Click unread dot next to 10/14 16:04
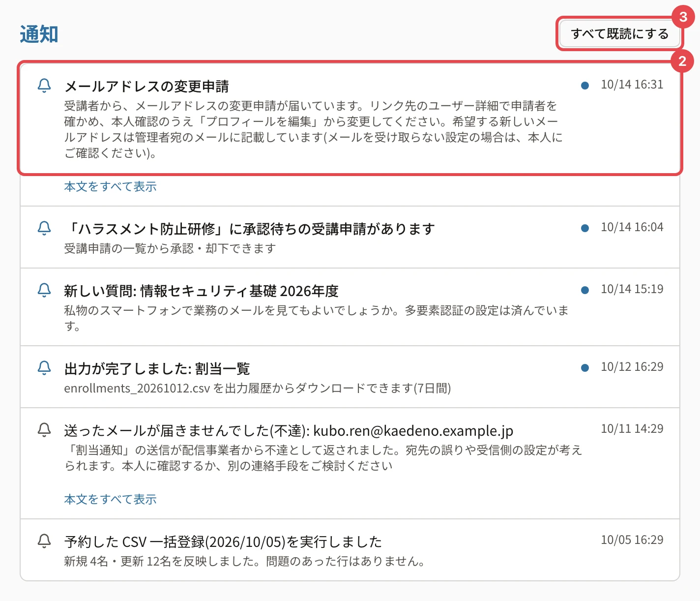This screenshot has width=700, height=601. coord(585,228)
